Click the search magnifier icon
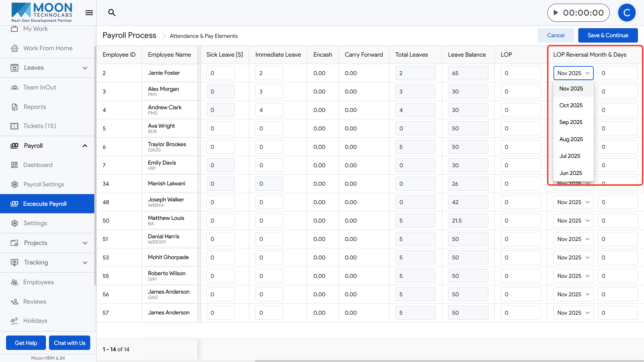 coord(112,13)
